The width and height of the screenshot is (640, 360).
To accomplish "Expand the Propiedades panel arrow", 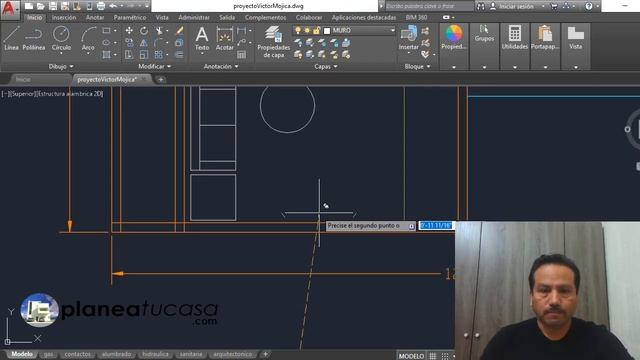I will [454, 67].
